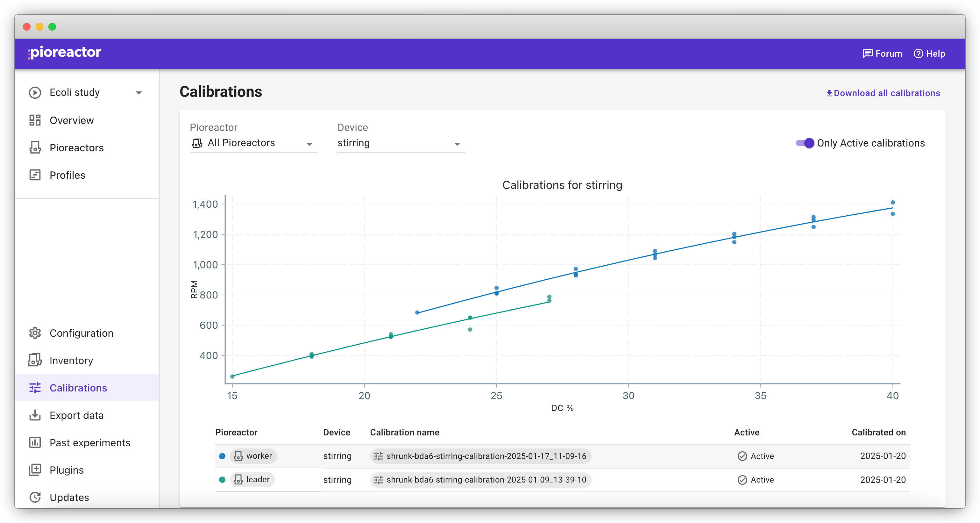
Task: Expand the Ecoli study experiment dropdown
Action: click(x=139, y=93)
